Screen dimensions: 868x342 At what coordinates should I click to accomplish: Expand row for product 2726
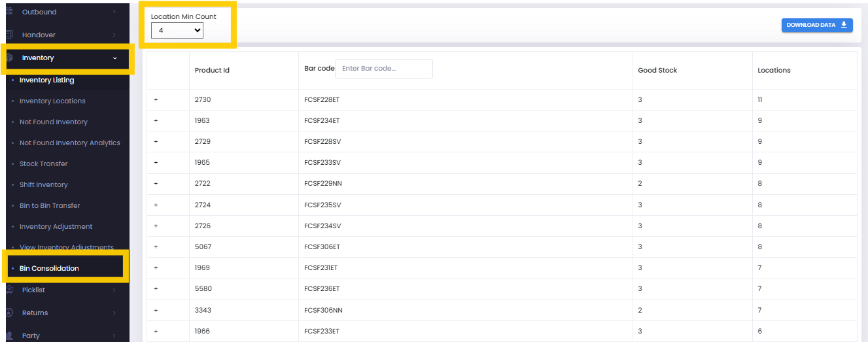(x=156, y=226)
